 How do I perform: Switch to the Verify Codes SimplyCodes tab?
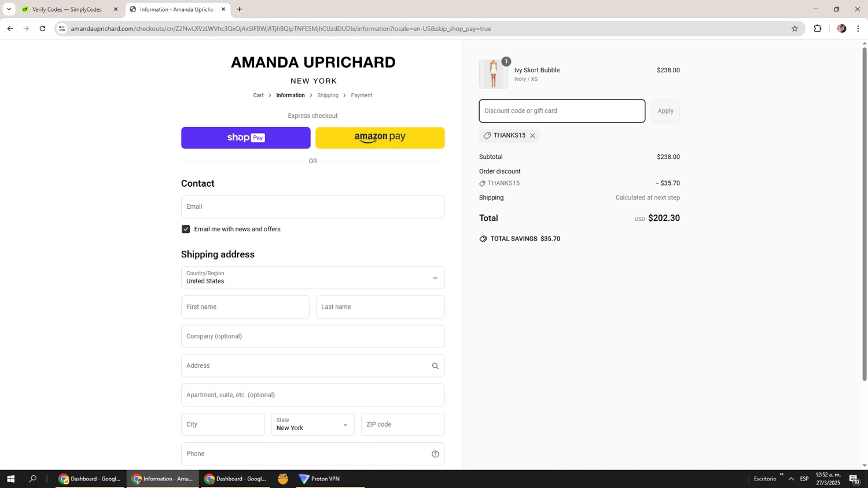[x=68, y=9]
